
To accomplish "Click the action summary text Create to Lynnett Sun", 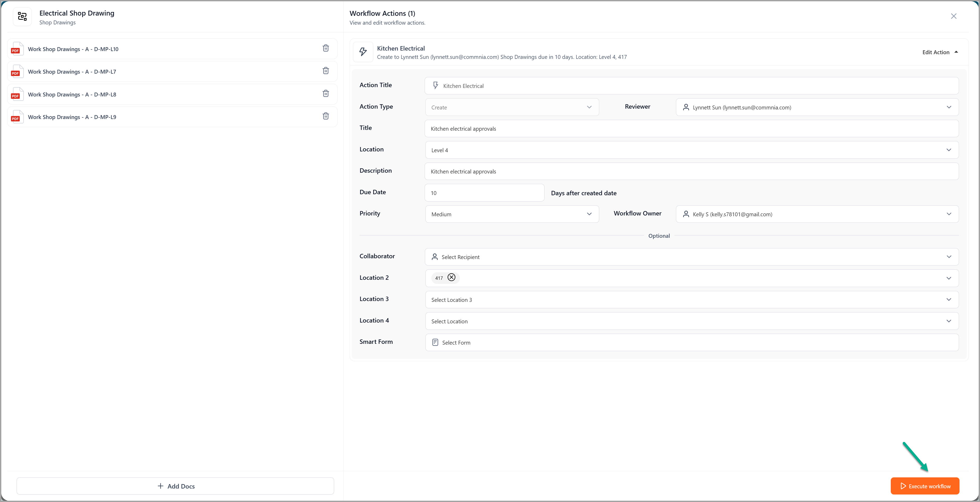I will tap(502, 57).
